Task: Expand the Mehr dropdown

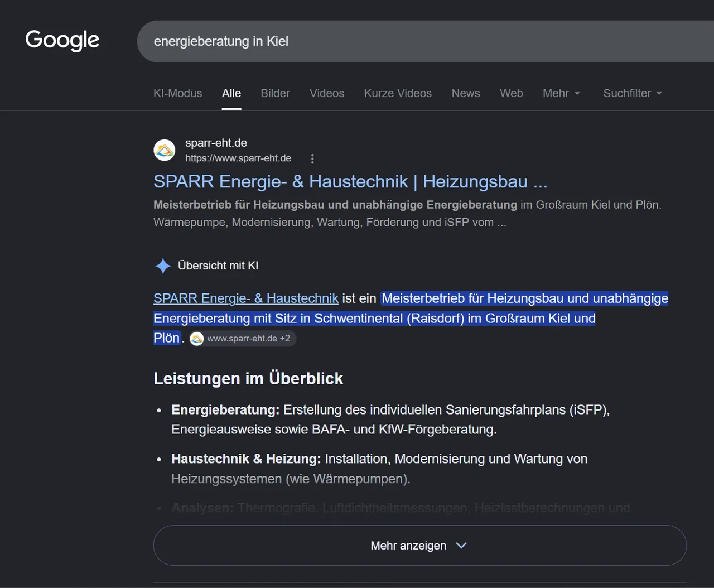Action: pos(561,93)
